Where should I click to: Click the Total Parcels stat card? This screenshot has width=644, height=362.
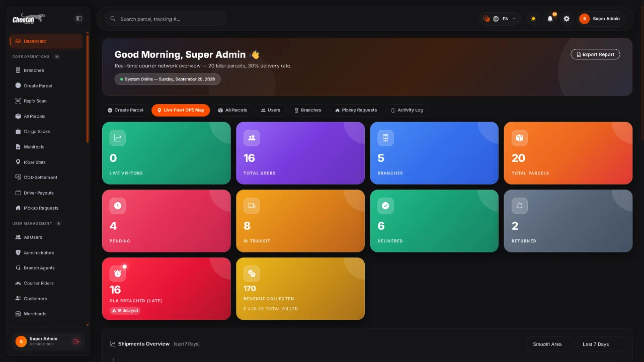[x=568, y=153]
